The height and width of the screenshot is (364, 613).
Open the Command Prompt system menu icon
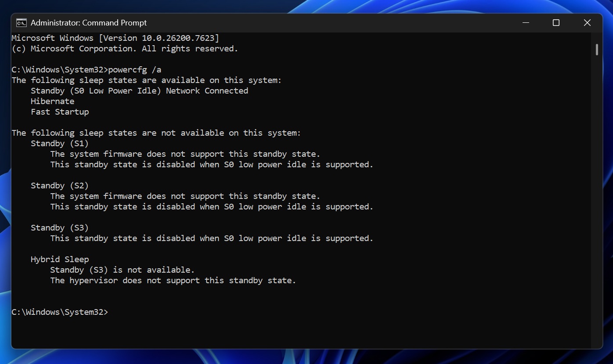(21, 23)
